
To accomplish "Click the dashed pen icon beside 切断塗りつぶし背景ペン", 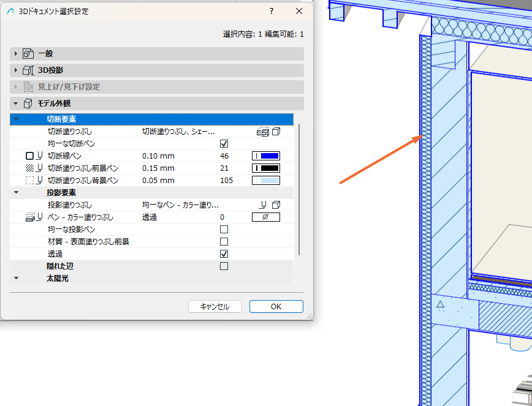I will coord(34,180).
